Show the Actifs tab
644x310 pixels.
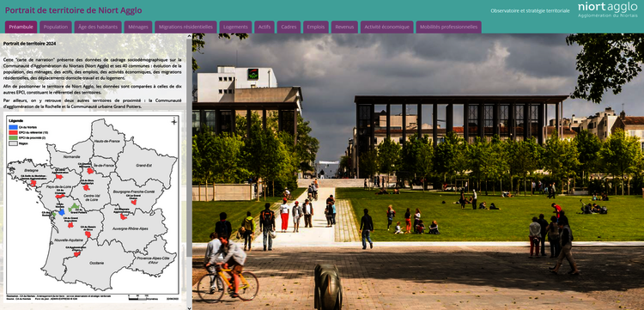click(264, 27)
